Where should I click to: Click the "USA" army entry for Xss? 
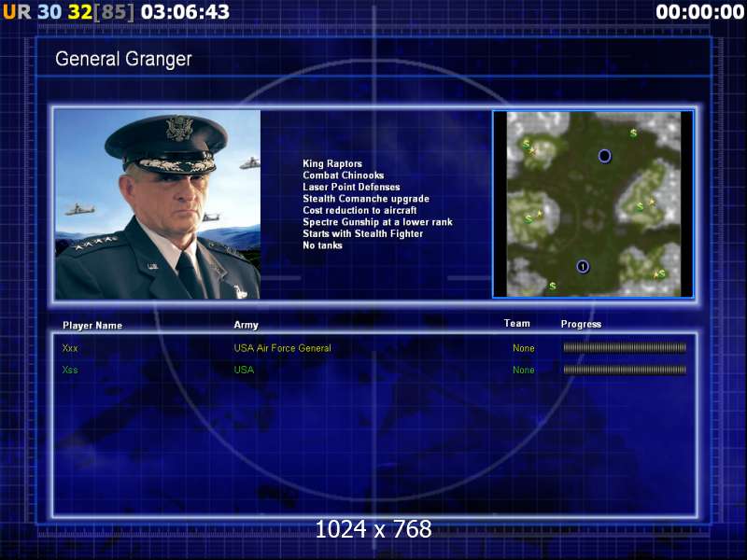pyautogui.click(x=244, y=370)
